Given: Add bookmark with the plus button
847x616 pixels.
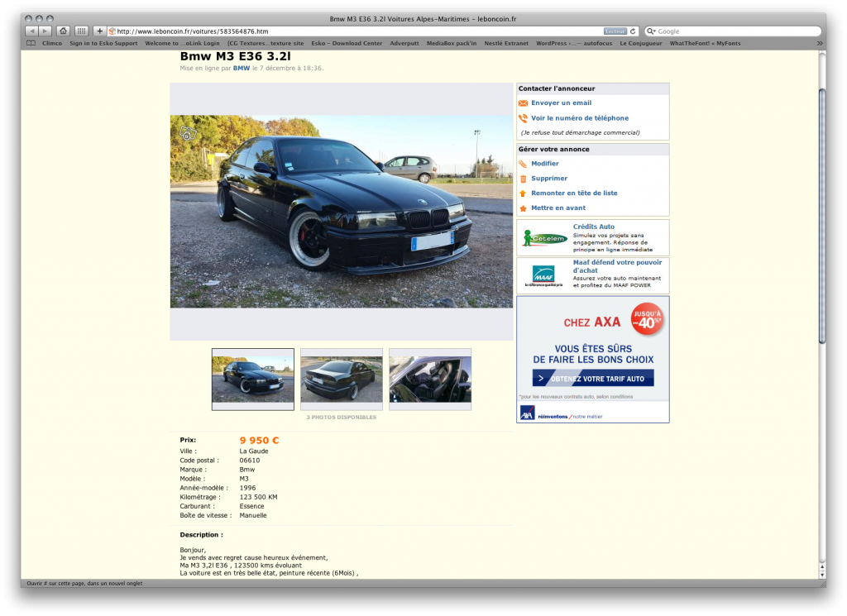Looking at the screenshot, I should (99, 31).
